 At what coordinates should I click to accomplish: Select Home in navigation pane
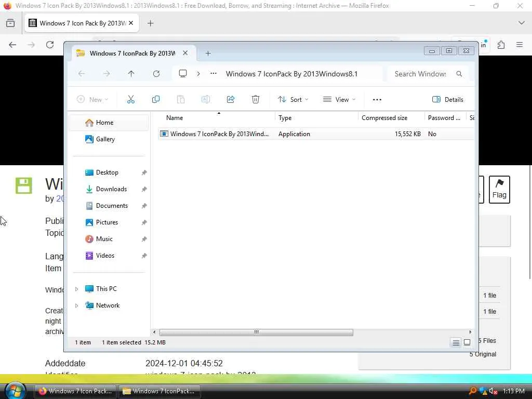pos(109,123)
